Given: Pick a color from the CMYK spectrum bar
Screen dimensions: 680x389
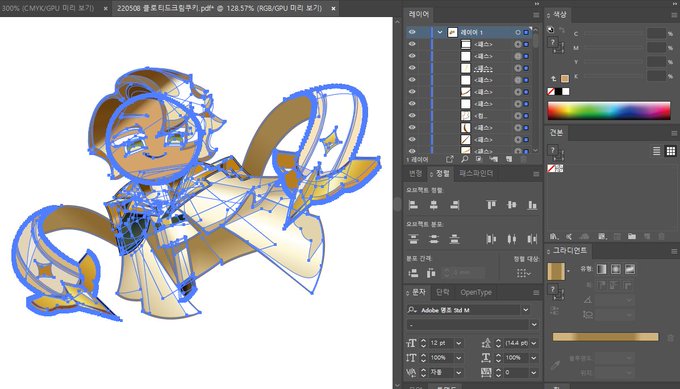Looking at the screenshot, I should click(x=609, y=111).
